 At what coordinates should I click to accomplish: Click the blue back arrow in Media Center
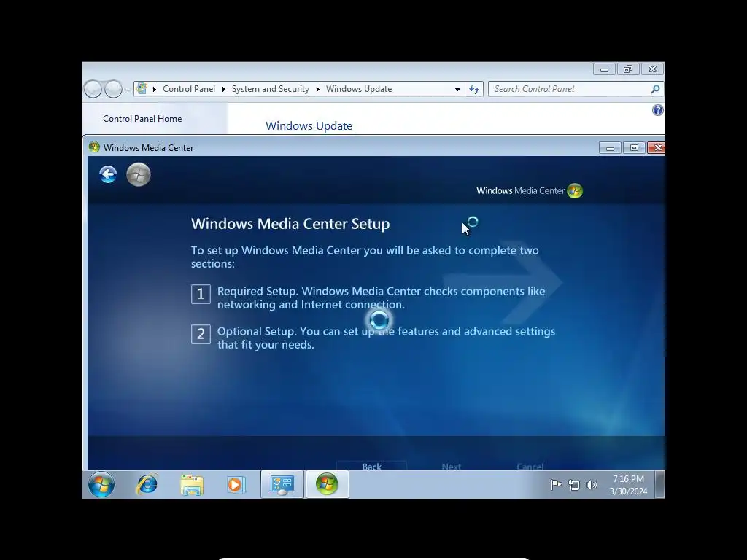coord(108,174)
